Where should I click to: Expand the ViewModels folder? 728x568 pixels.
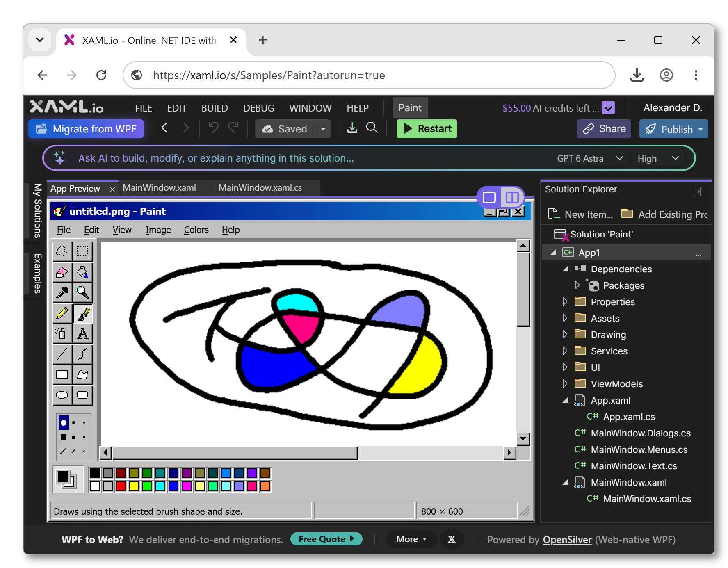[x=565, y=383]
